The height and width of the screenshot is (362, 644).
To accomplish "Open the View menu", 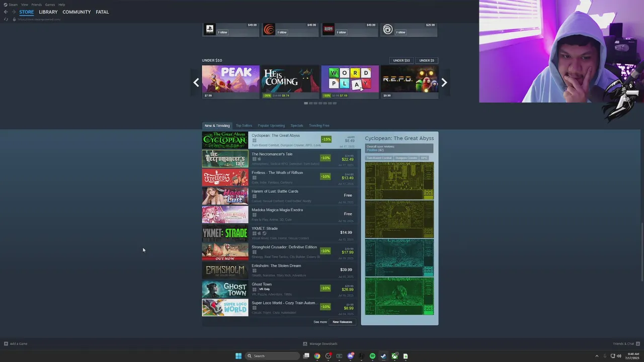I will pyautogui.click(x=24, y=5).
